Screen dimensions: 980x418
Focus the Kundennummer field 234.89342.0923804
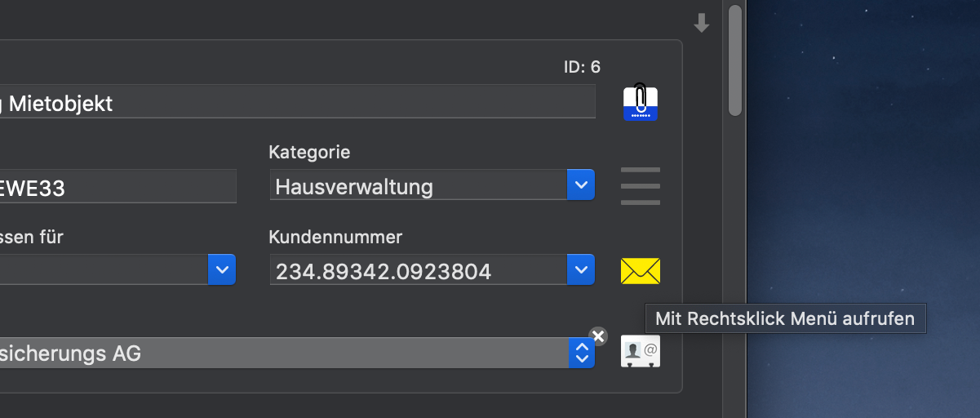(419, 269)
